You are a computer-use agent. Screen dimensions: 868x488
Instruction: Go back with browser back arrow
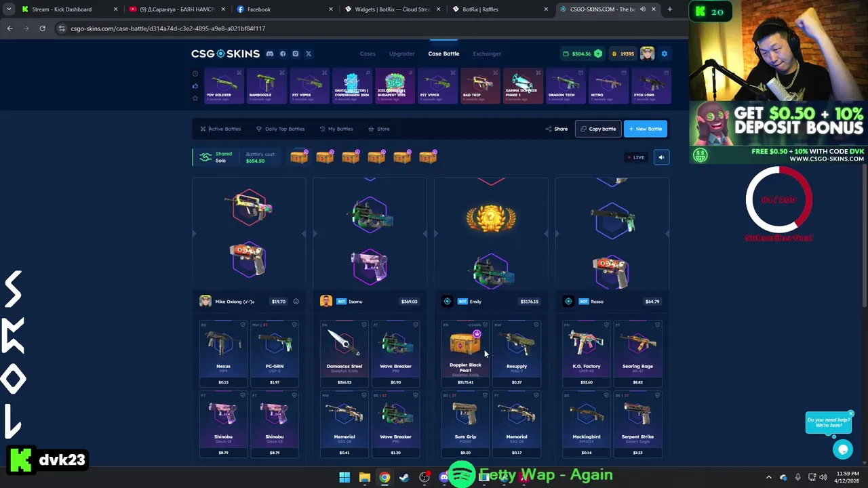point(9,28)
